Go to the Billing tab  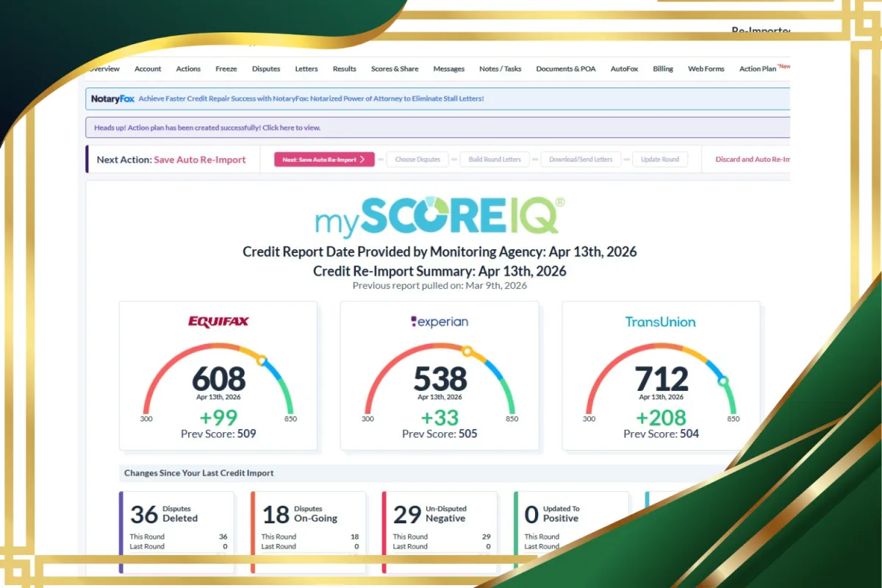[663, 68]
